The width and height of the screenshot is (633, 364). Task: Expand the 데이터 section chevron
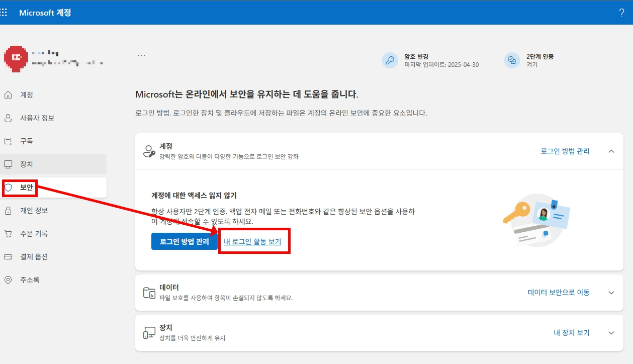611,293
